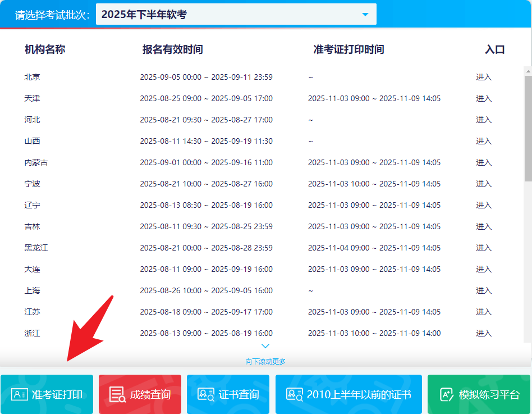
Task: Go to the 浙江 entry link
Action: (x=483, y=333)
